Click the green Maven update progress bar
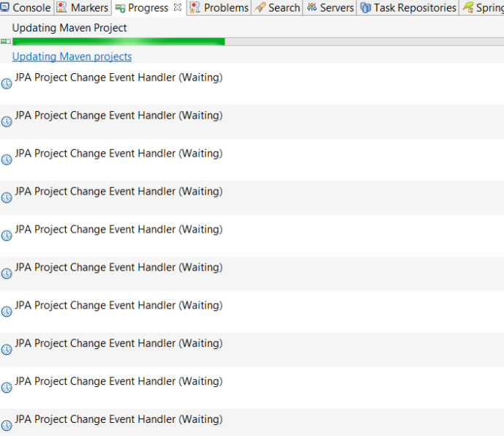The height and width of the screenshot is (436, 504). coord(257,42)
